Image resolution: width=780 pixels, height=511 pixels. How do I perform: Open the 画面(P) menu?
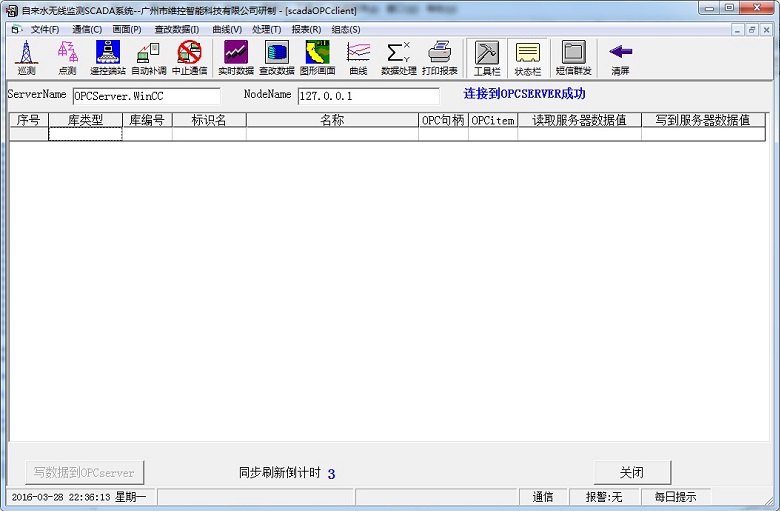pyautogui.click(x=127, y=29)
